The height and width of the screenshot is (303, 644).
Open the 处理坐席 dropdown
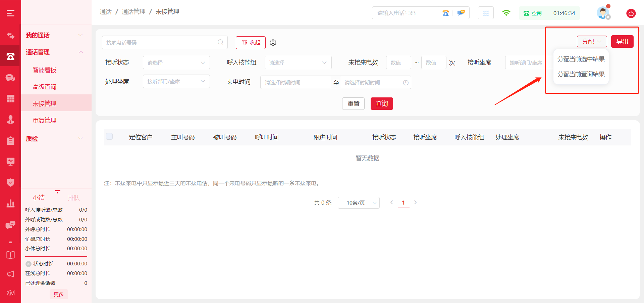pos(176,81)
